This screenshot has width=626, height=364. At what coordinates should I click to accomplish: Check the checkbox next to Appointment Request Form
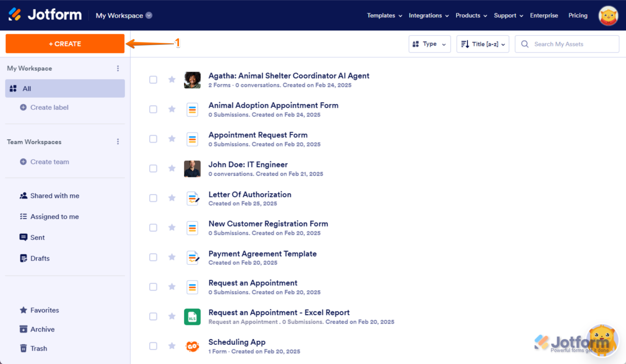[153, 139]
